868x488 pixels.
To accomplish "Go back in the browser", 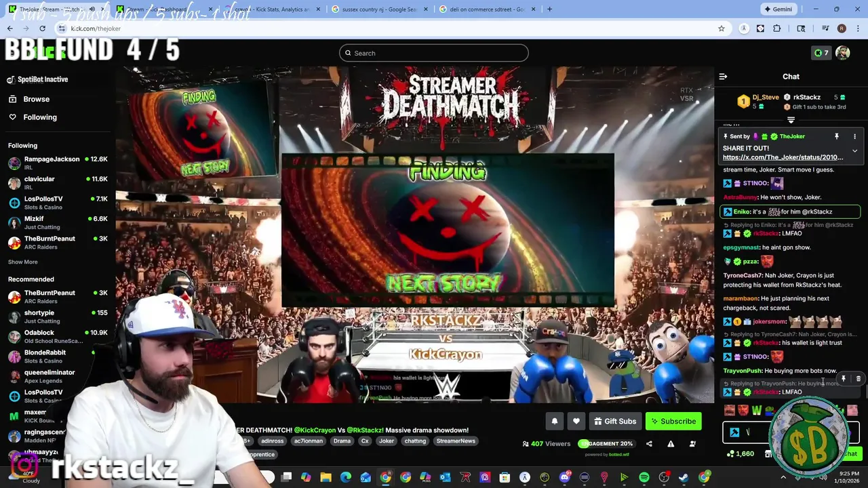I will pyautogui.click(x=9, y=28).
